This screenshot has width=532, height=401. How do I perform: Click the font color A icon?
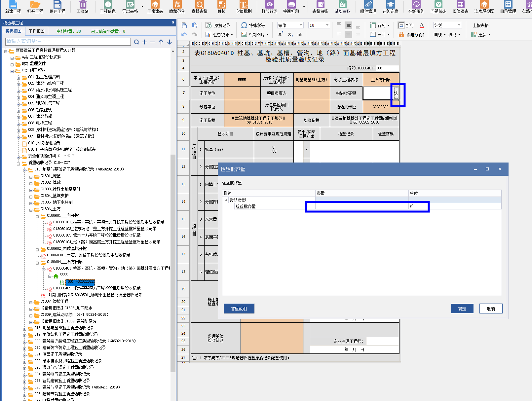(x=422, y=25)
